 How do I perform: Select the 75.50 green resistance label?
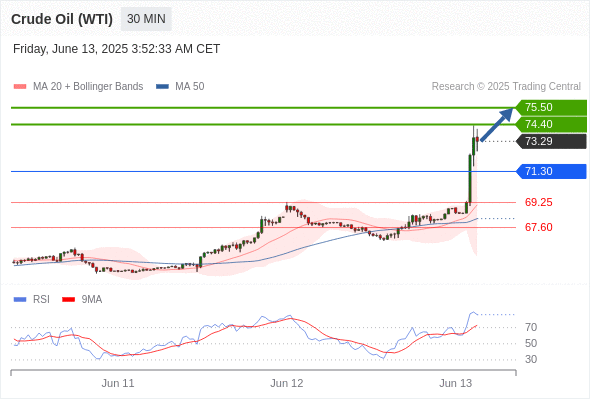click(x=551, y=107)
